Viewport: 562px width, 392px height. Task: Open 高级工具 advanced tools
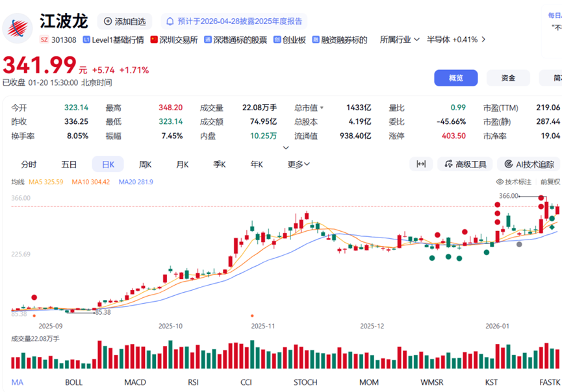point(465,164)
